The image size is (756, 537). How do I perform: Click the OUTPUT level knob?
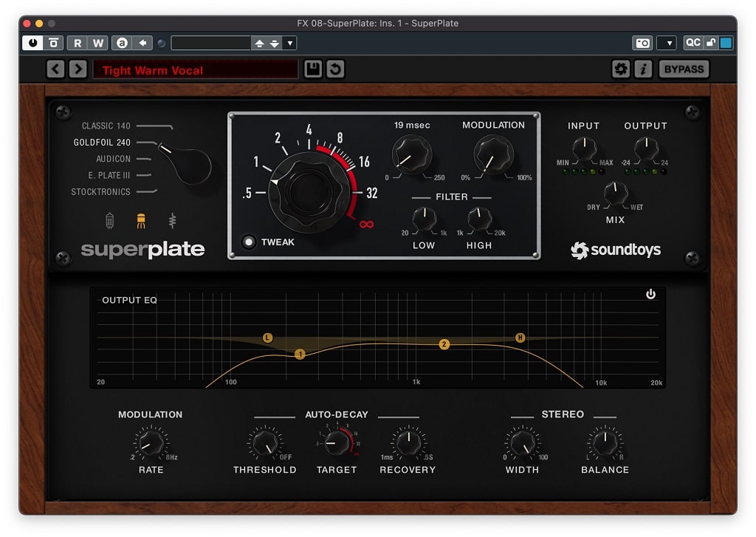click(646, 148)
